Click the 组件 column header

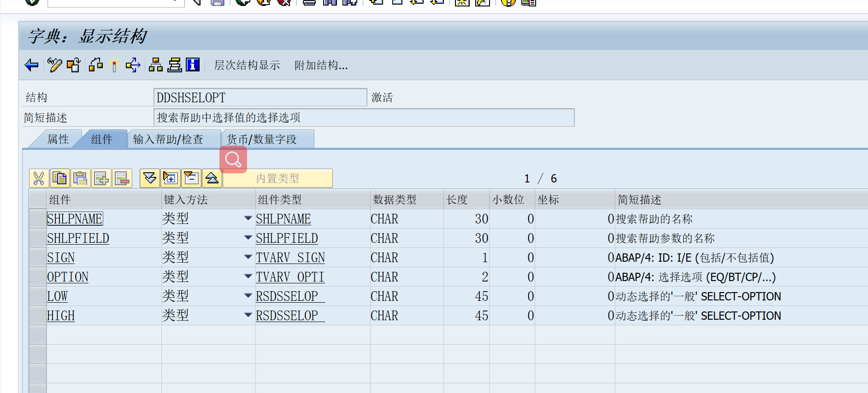click(104, 199)
